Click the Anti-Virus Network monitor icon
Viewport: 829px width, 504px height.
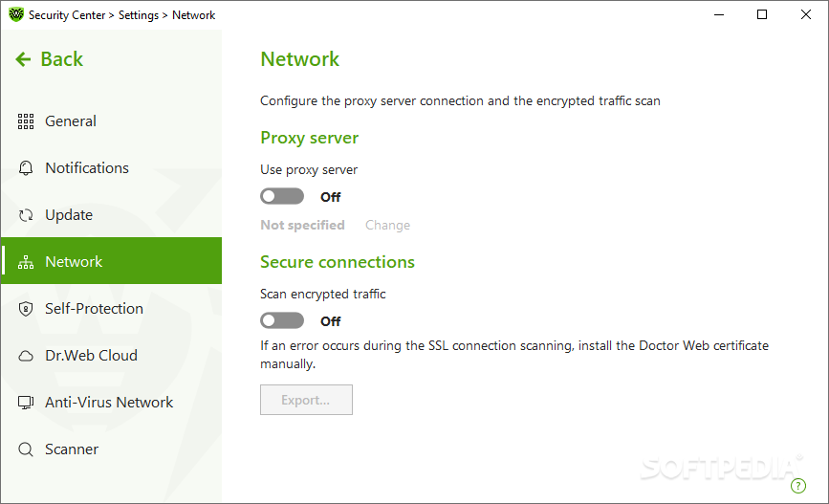(x=26, y=403)
